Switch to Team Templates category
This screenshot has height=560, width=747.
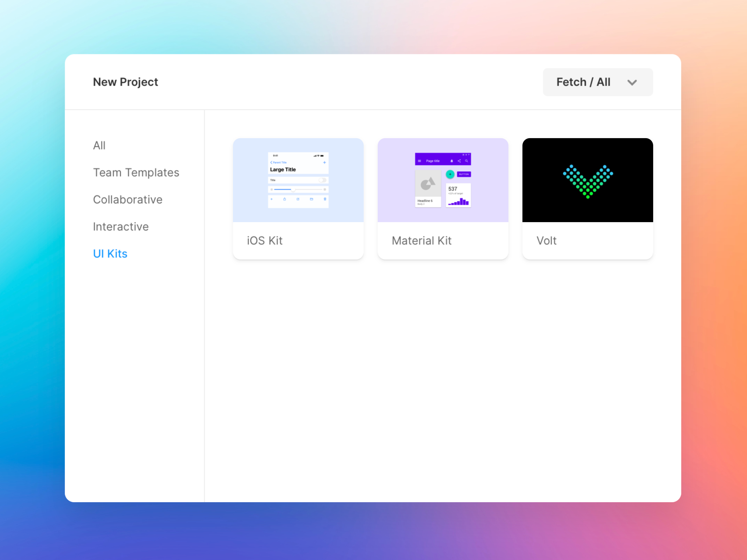[136, 172]
